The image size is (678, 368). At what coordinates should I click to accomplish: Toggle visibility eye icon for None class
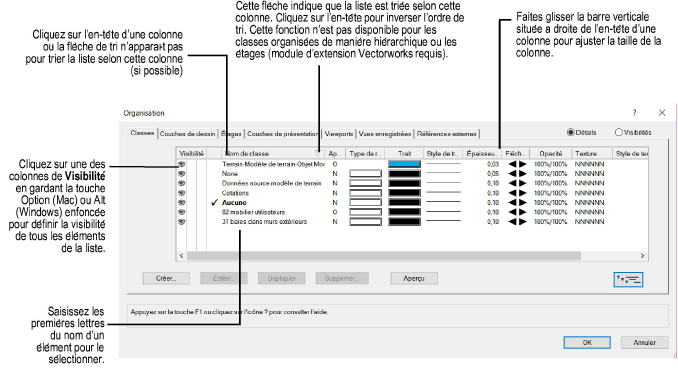[182, 174]
